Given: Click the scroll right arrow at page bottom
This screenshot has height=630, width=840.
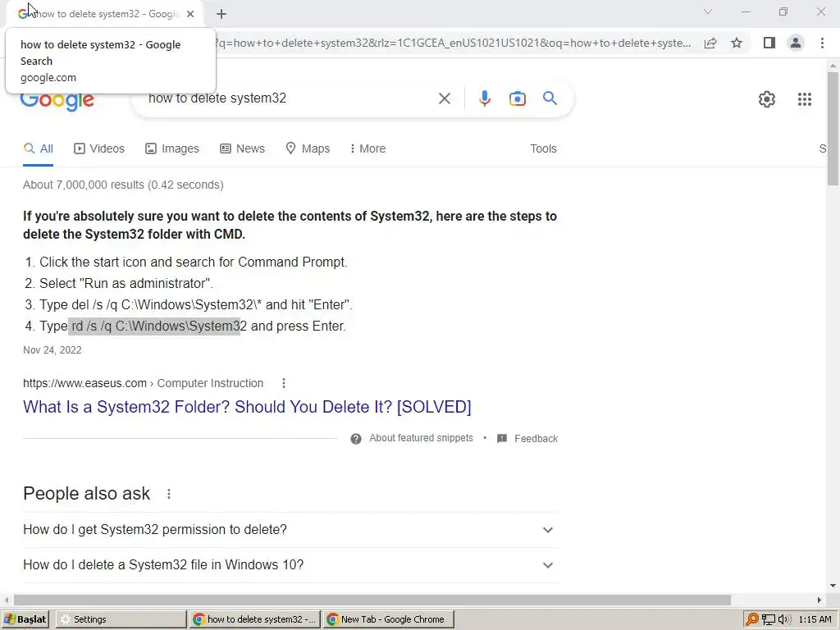Looking at the screenshot, I should point(819,600).
